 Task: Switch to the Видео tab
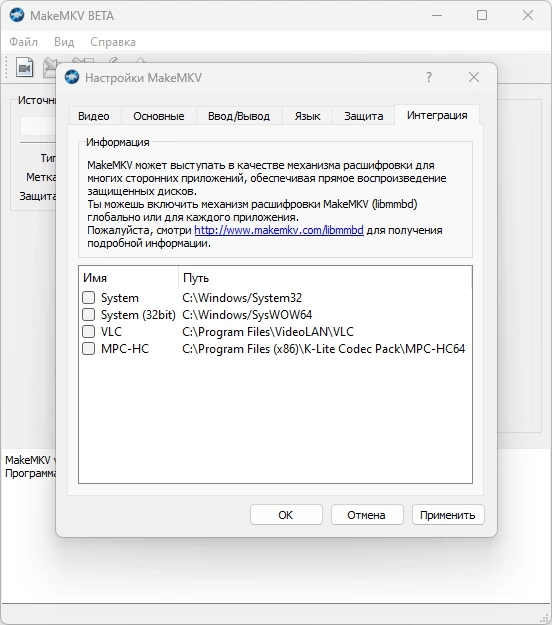[94, 116]
